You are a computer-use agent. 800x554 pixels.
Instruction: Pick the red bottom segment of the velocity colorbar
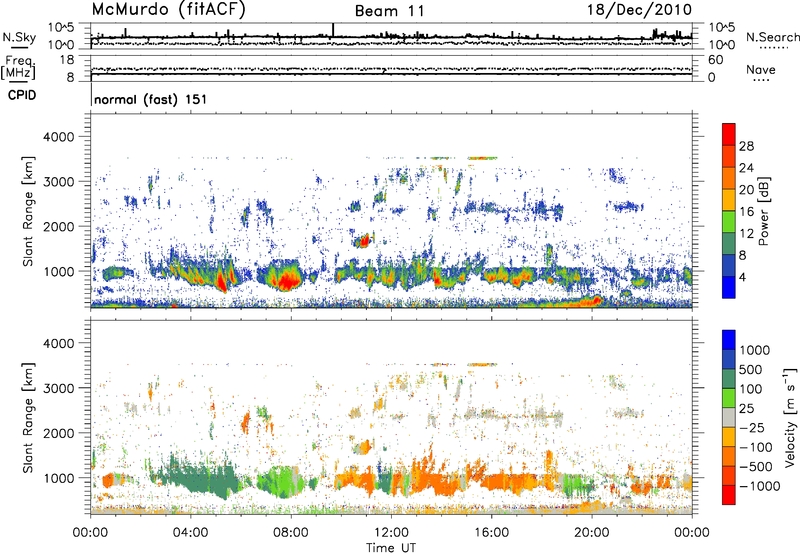pyautogui.click(x=729, y=495)
